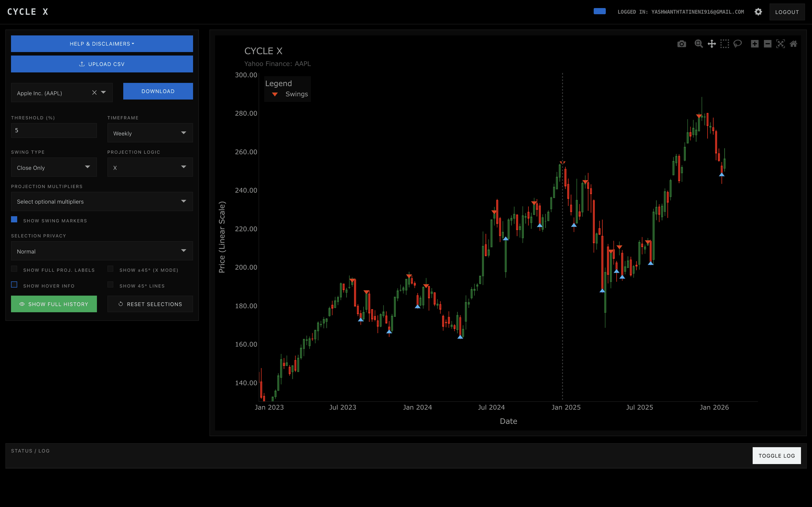Open Help & Disclaimers menu
The image size is (812, 507).
tap(102, 44)
